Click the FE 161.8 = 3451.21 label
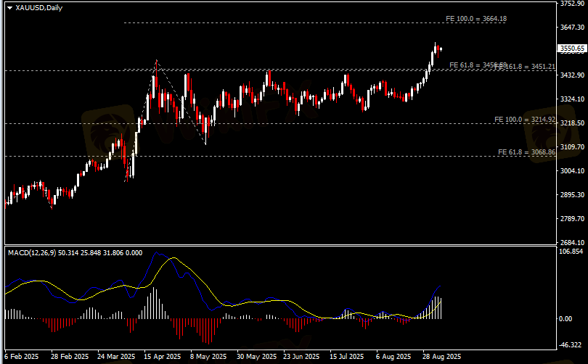The height and width of the screenshot is (364, 588). (526, 67)
